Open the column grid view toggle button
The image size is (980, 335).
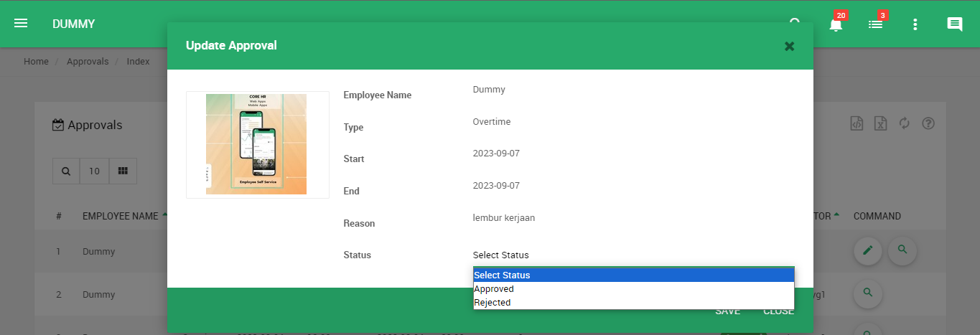pyautogui.click(x=123, y=171)
